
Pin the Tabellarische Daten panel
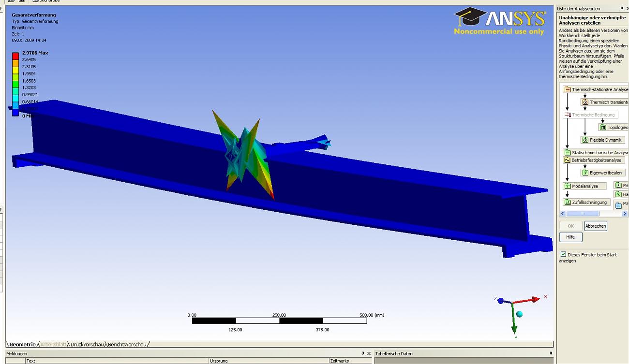coord(551,354)
